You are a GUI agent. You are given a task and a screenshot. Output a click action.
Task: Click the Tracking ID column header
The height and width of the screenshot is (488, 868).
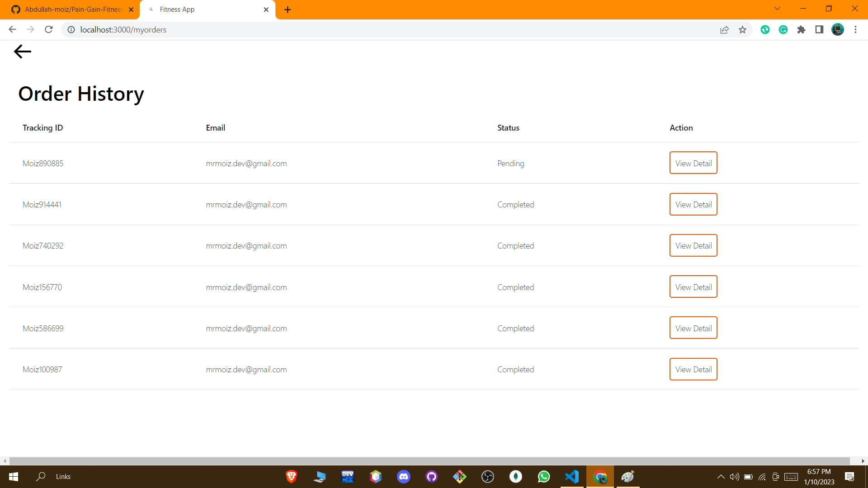click(42, 128)
